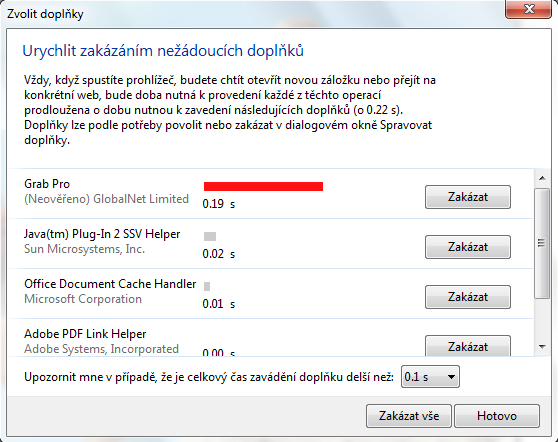Image resolution: width=558 pixels, height=442 pixels.
Task: Click the scrollbar down arrow
Action: 542,347
